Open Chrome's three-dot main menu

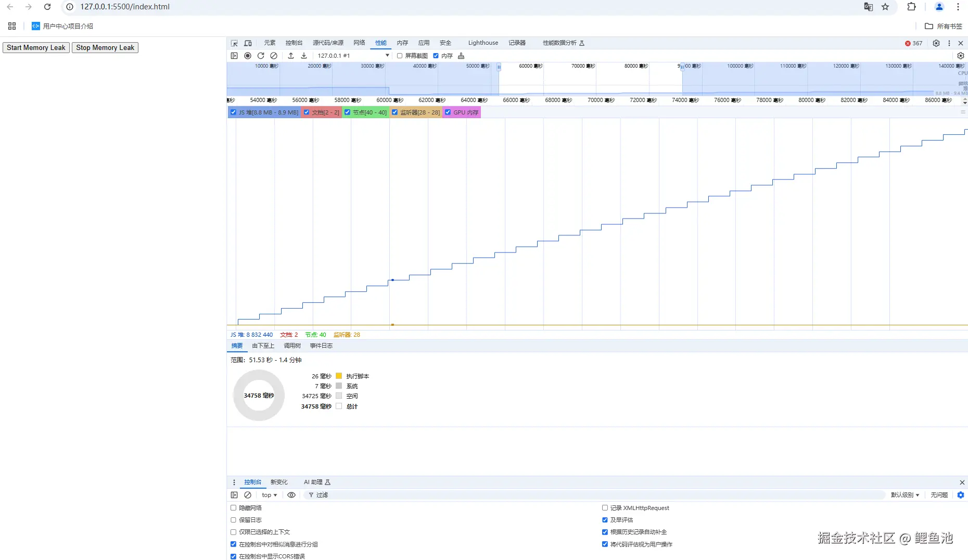tap(958, 7)
